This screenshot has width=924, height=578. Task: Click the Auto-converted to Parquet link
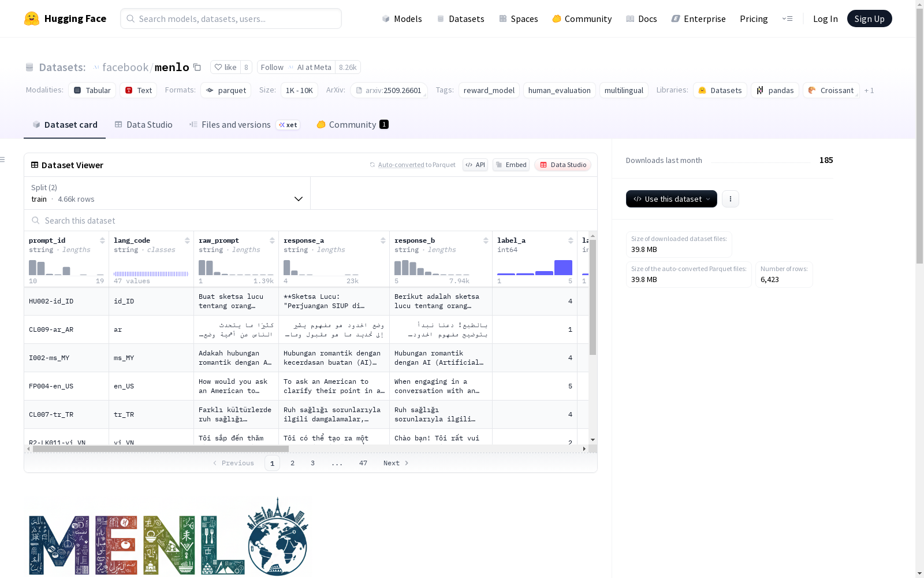(x=416, y=165)
